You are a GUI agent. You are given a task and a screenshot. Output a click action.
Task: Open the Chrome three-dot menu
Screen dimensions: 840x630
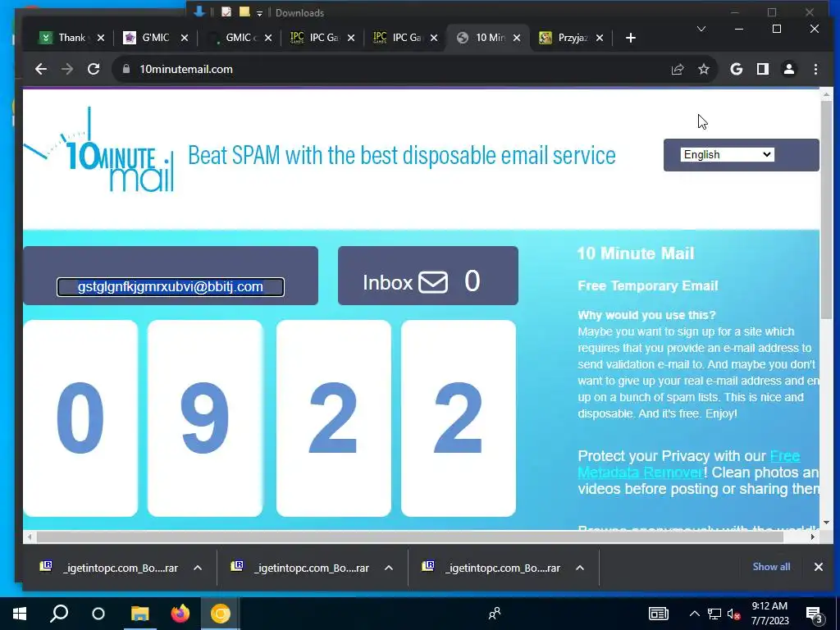tap(815, 69)
